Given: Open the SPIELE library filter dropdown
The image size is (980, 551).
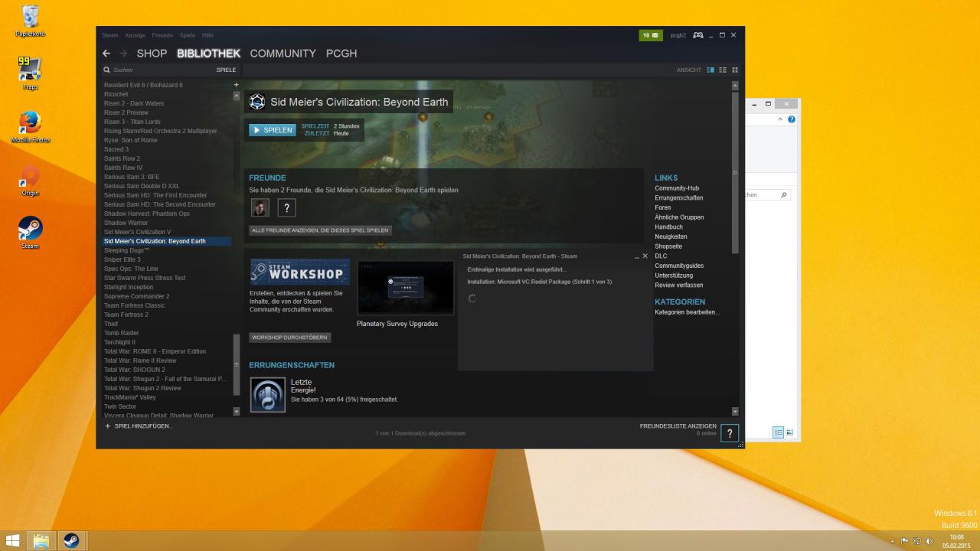Looking at the screenshot, I should [226, 70].
